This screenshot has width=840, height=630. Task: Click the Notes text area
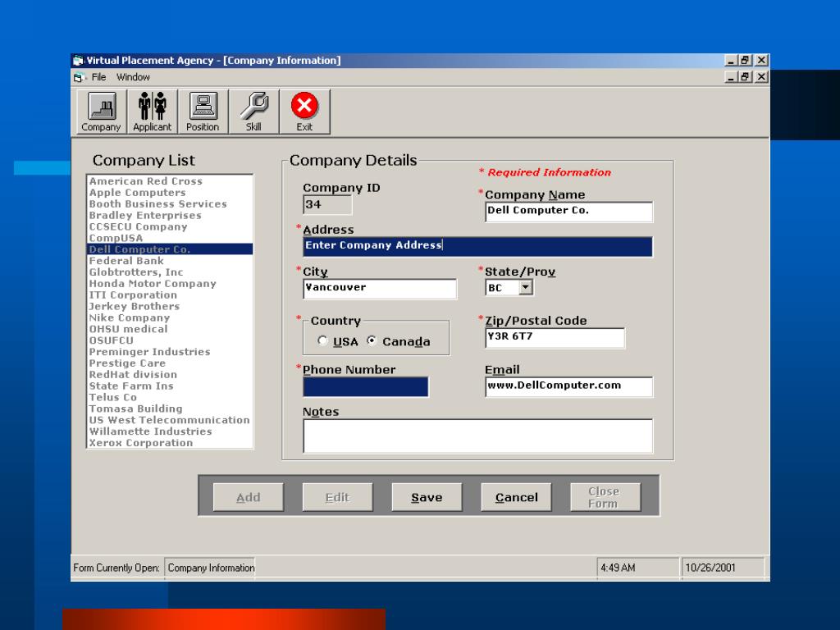(x=478, y=436)
